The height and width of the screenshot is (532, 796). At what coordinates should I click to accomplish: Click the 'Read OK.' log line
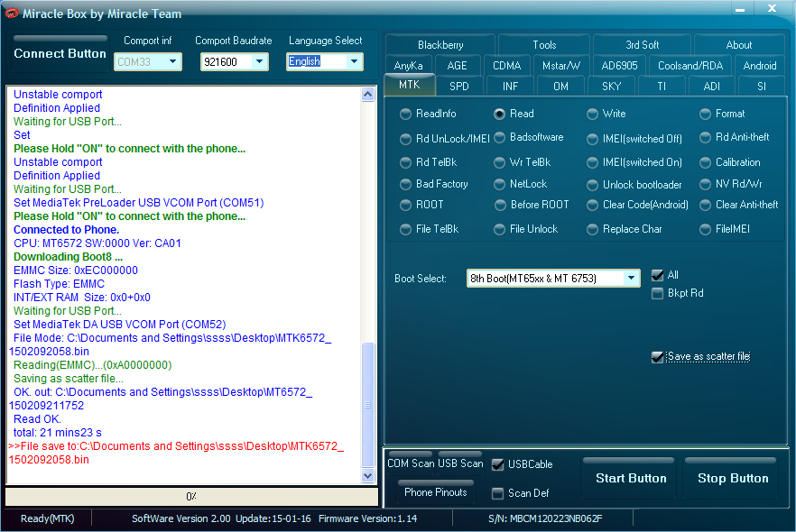pos(37,419)
